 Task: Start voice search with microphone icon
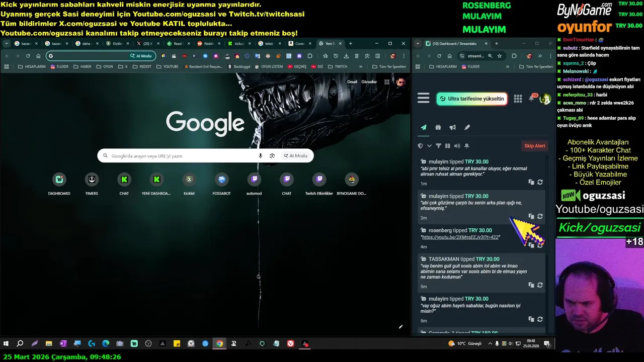pos(260,156)
